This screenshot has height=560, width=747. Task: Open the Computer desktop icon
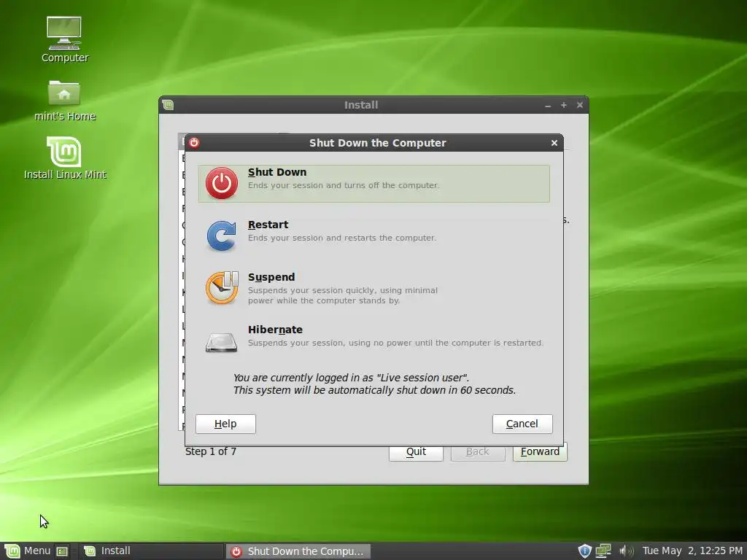coord(64,34)
